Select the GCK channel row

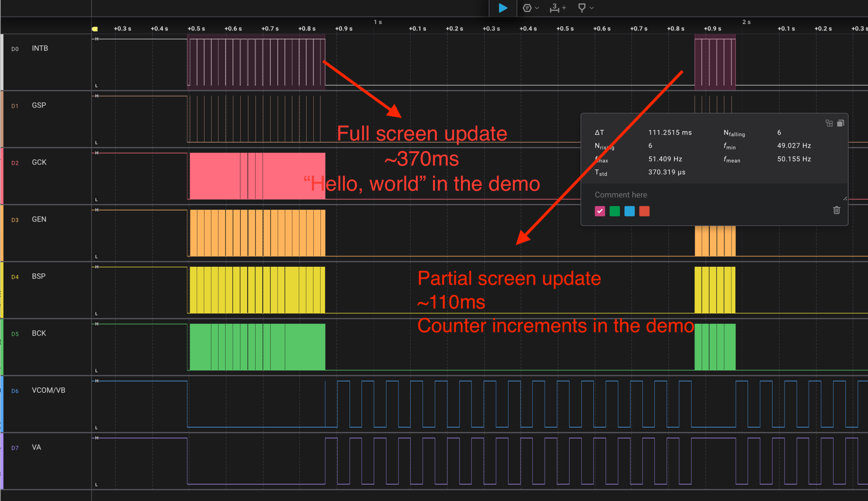click(39, 162)
